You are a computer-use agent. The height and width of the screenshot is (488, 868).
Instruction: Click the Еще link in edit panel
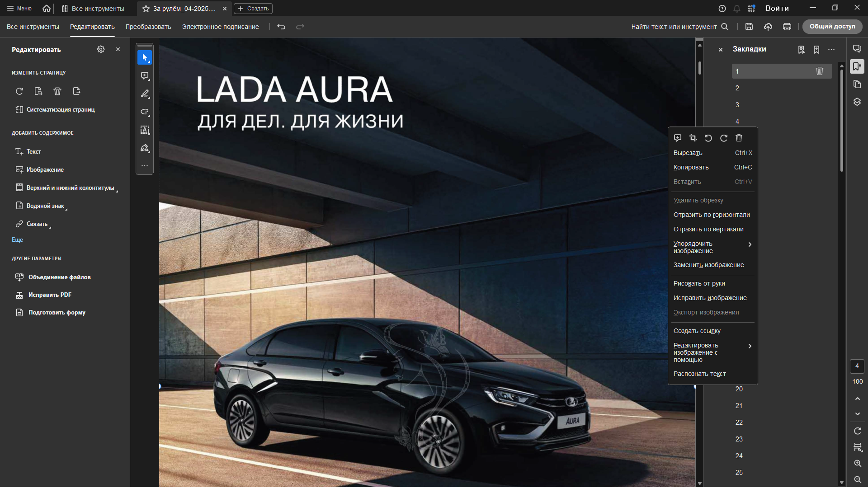coord(17,240)
